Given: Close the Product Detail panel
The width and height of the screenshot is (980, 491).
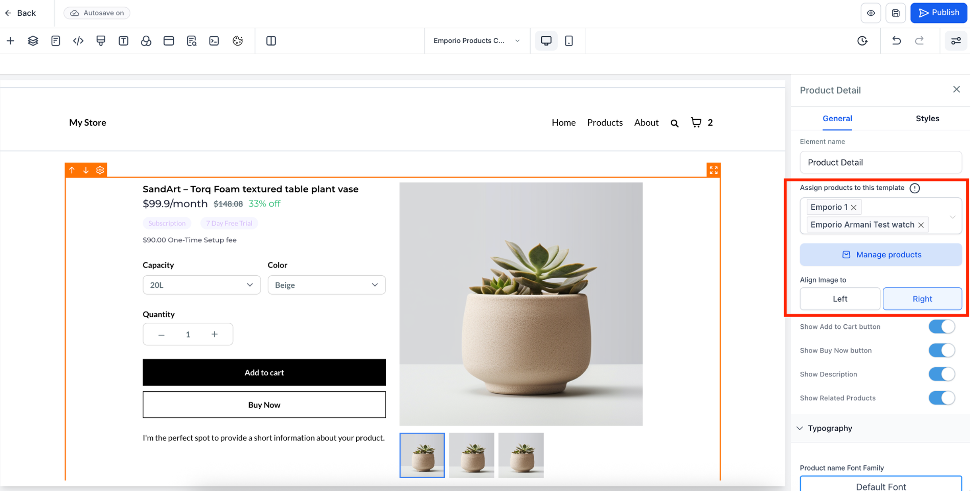Looking at the screenshot, I should tap(956, 90).
